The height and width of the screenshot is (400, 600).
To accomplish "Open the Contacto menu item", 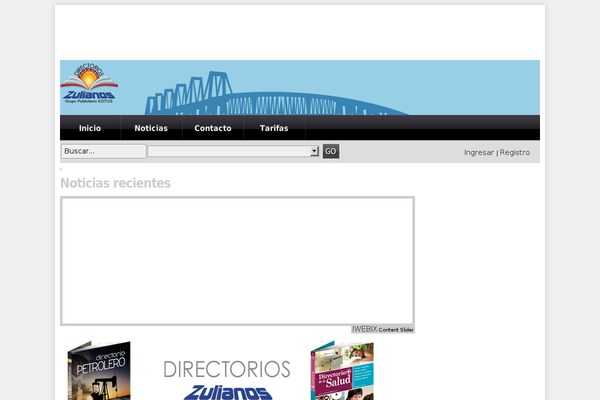I will tap(213, 128).
